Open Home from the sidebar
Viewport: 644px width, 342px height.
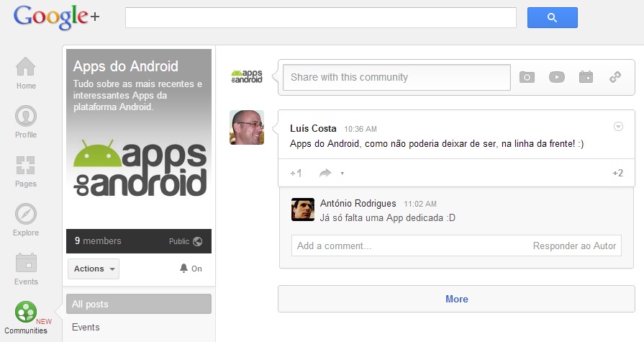point(26,73)
